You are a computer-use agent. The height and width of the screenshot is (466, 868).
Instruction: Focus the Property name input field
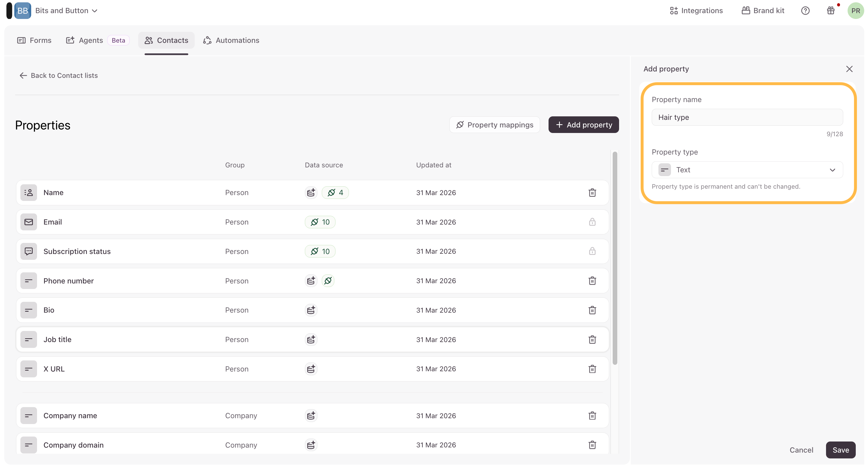pos(747,117)
